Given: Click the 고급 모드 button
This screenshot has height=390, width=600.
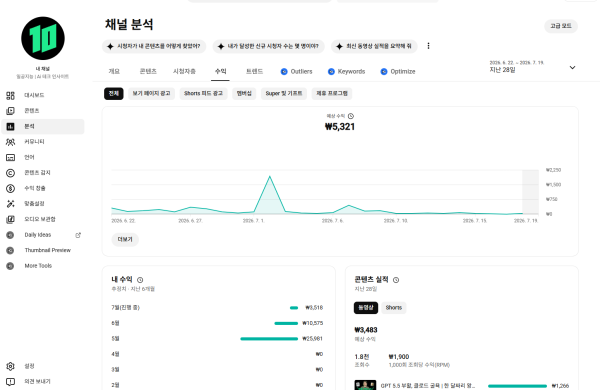Looking at the screenshot, I should (561, 26).
